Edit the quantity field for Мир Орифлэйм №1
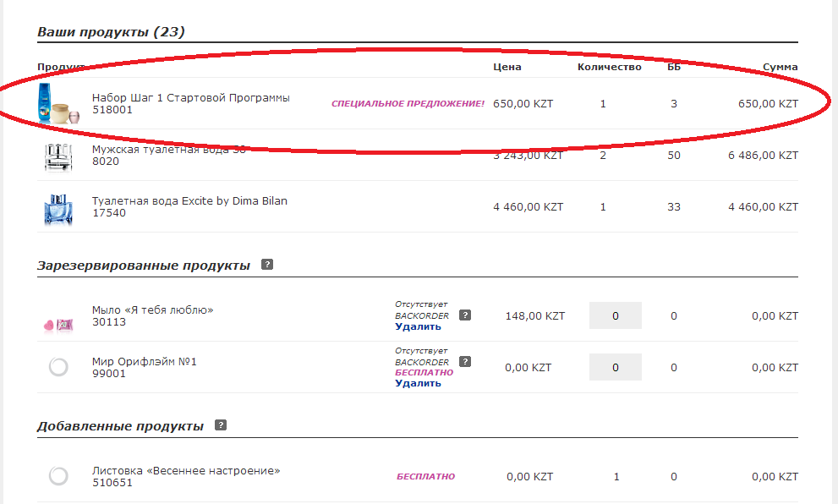Screen dimensions: 838x504 click(615, 367)
